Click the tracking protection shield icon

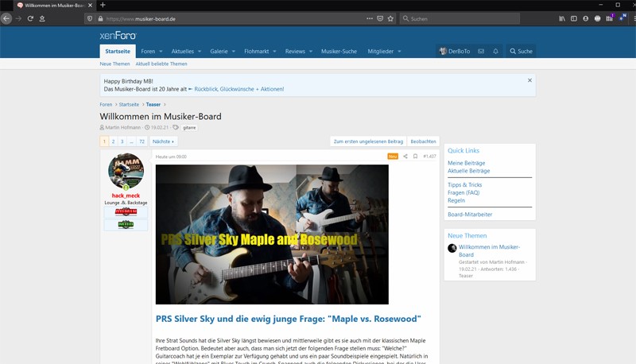(90, 18)
